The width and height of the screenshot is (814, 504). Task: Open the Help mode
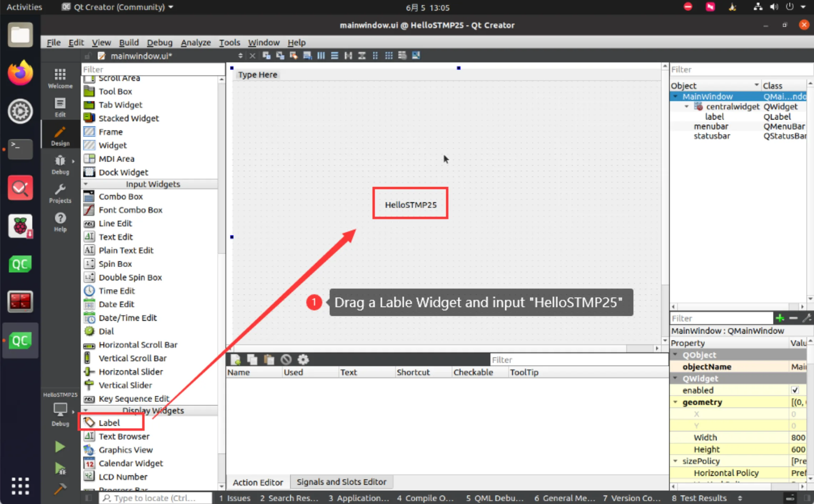click(x=60, y=222)
